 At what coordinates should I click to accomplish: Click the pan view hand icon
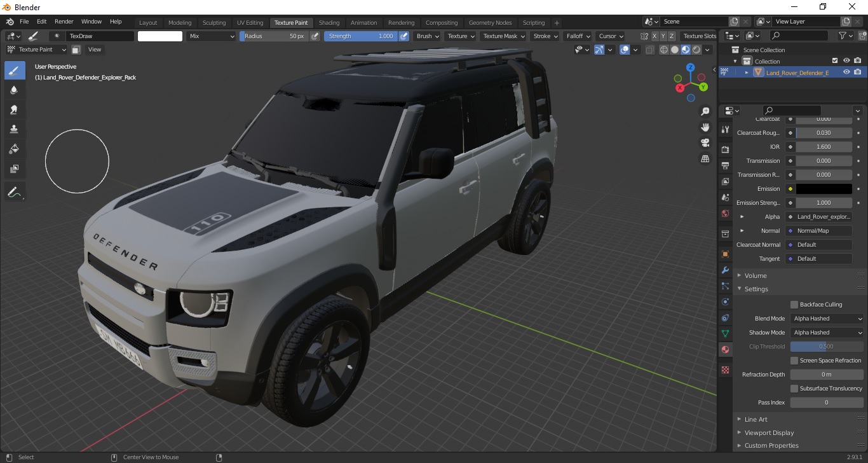click(x=705, y=127)
